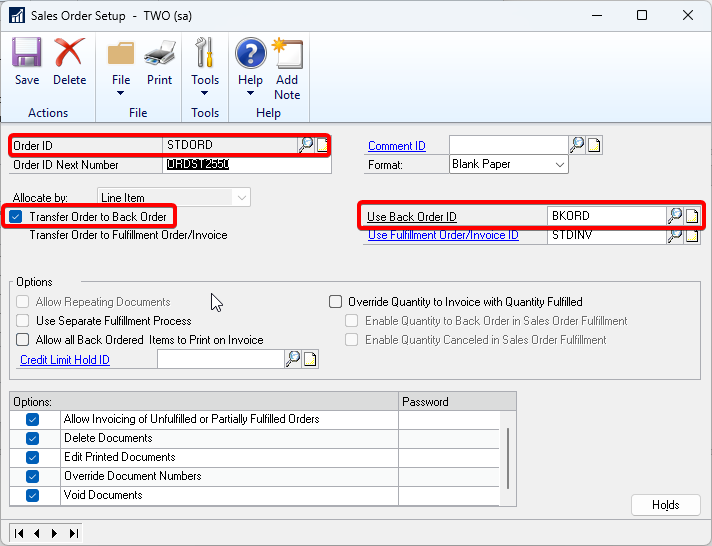Image resolution: width=712 pixels, height=546 pixels.
Task: Enable Use Separate Fulfillment Process
Action: pyautogui.click(x=23, y=321)
